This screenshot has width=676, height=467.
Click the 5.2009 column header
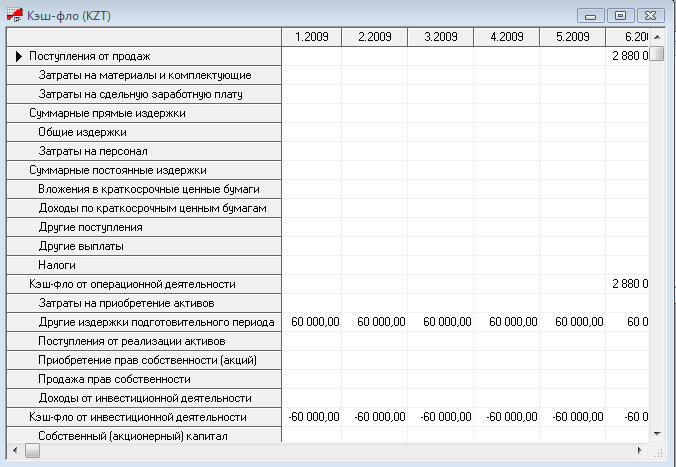coord(572,37)
